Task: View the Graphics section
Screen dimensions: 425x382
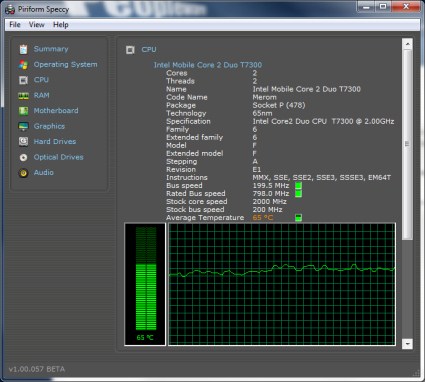Action: point(49,126)
